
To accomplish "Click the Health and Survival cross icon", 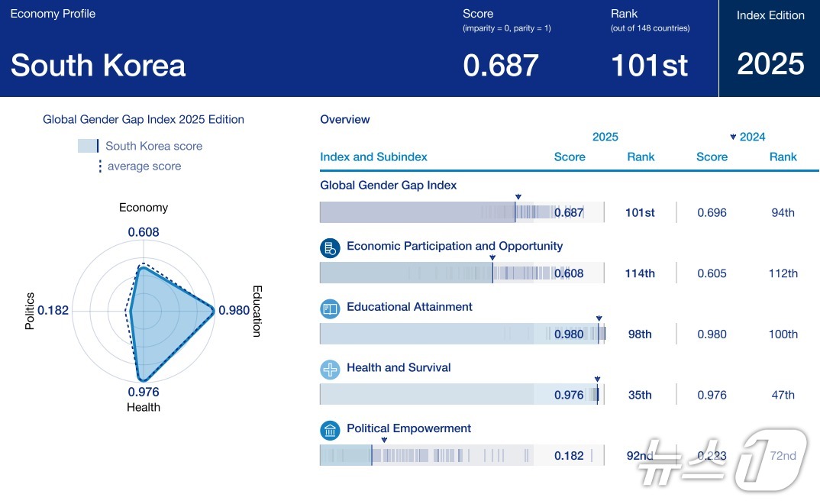I will (x=330, y=370).
